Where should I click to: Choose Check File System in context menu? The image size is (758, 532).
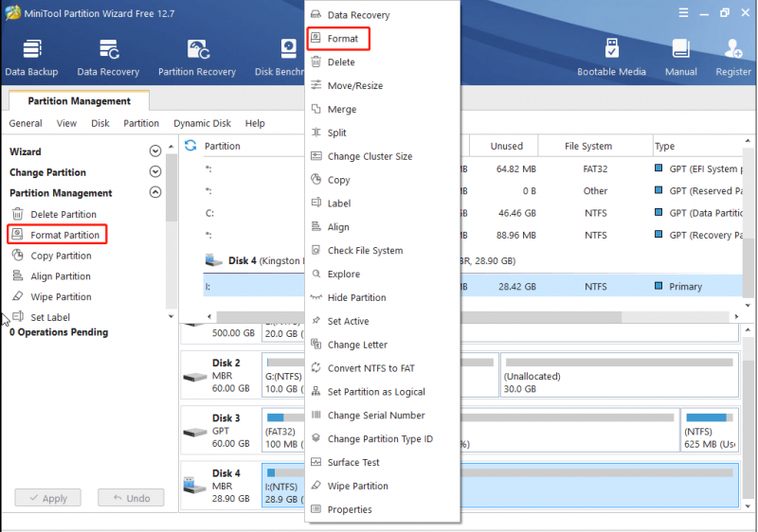click(x=382, y=251)
